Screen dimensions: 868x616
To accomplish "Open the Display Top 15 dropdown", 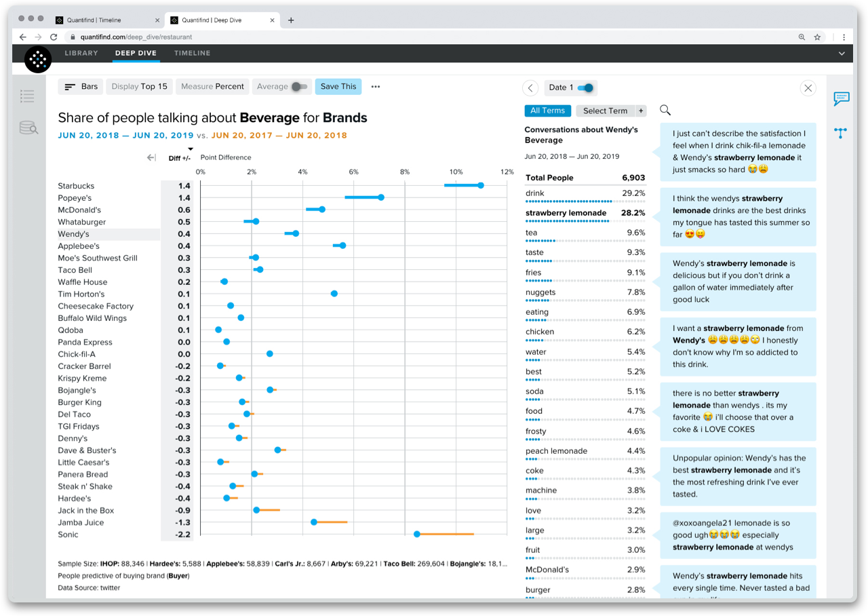I will click(x=139, y=86).
